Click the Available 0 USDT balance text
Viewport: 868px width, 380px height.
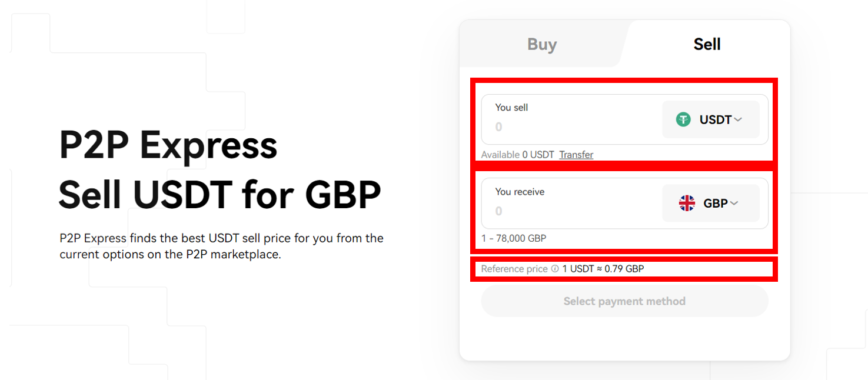[518, 155]
